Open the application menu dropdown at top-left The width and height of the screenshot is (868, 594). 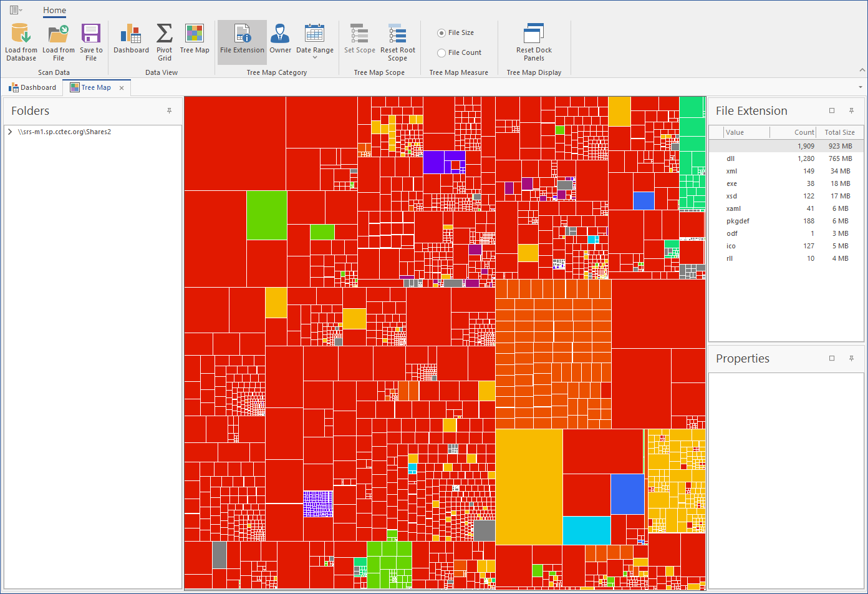tap(16, 10)
